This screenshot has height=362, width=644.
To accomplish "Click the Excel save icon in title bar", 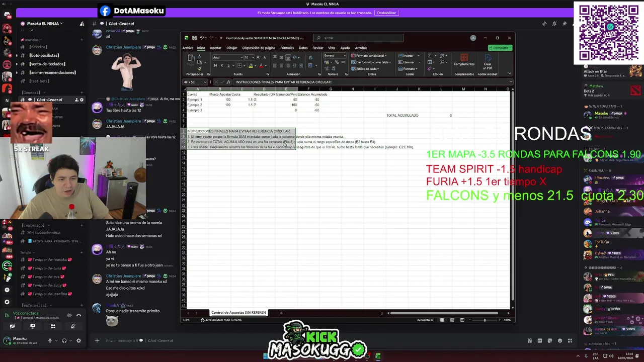I will [194, 38].
